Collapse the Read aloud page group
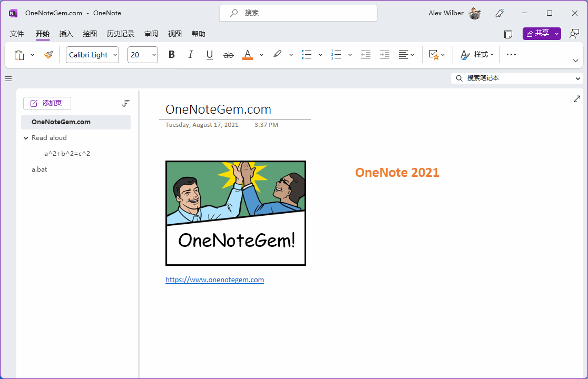 26,138
